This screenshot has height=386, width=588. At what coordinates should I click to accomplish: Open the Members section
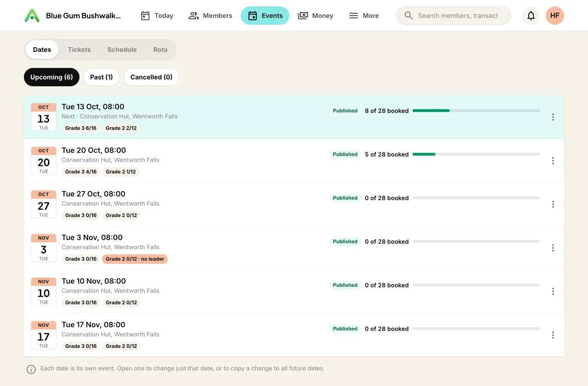point(210,16)
